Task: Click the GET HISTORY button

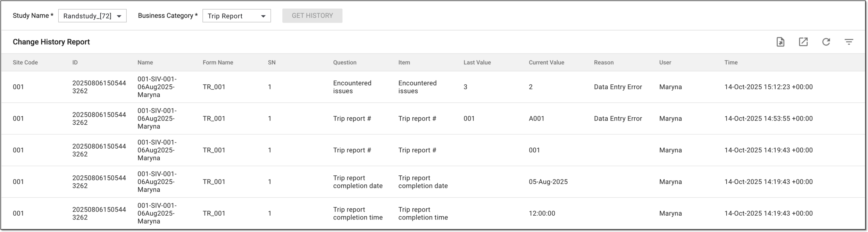Action: pos(312,16)
